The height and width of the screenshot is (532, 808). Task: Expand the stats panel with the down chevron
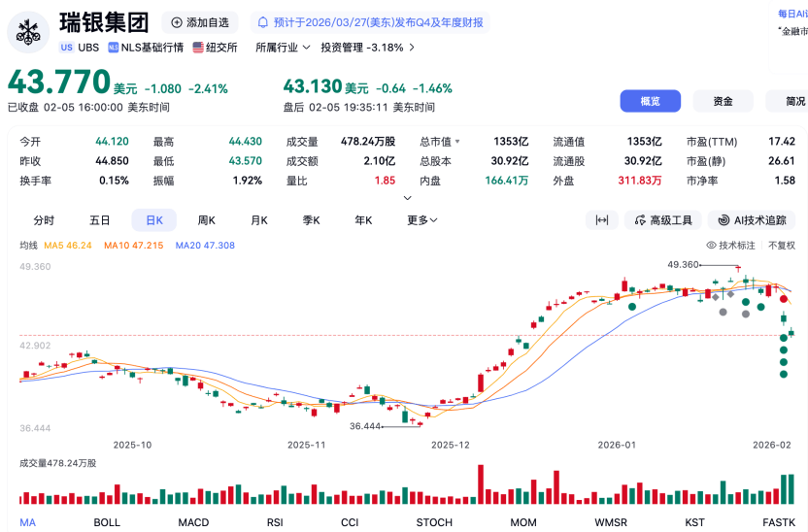407,198
